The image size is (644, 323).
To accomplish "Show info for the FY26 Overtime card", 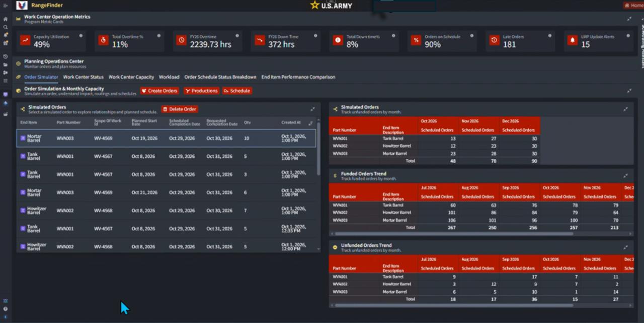I will (237, 36).
